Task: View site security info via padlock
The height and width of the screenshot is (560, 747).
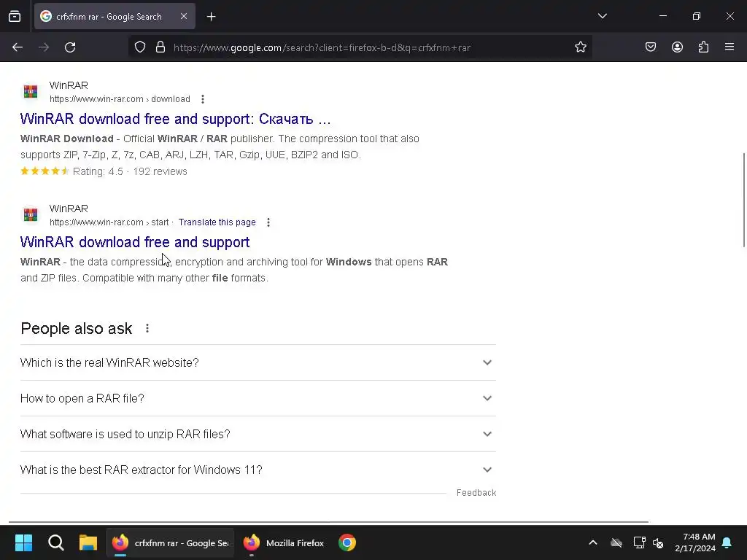Action: (x=160, y=47)
